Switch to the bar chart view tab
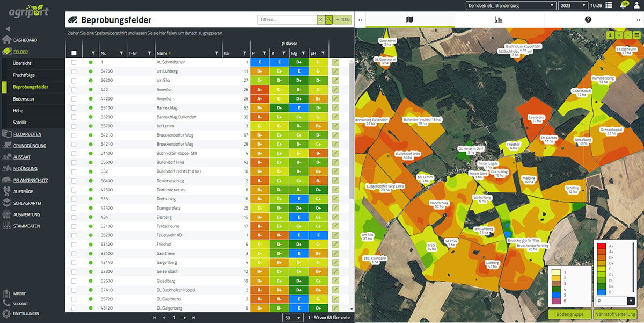The image size is (644, 323). tap(499, 20)
